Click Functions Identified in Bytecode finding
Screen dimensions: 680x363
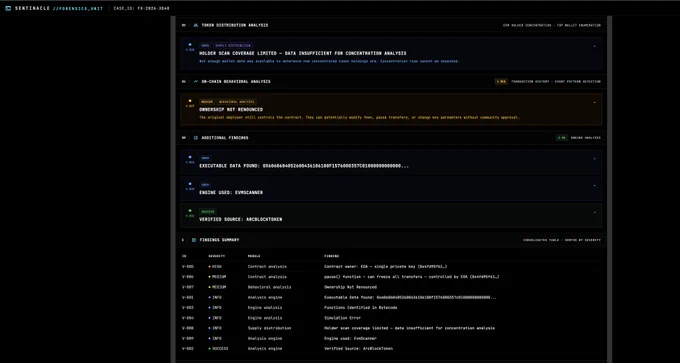pyautogui.click(x=360, y=307)
